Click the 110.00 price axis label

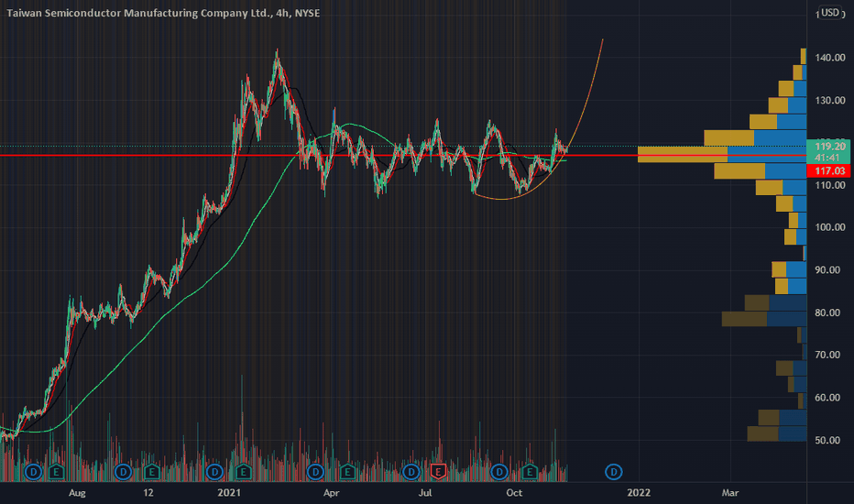click(830, 185)
